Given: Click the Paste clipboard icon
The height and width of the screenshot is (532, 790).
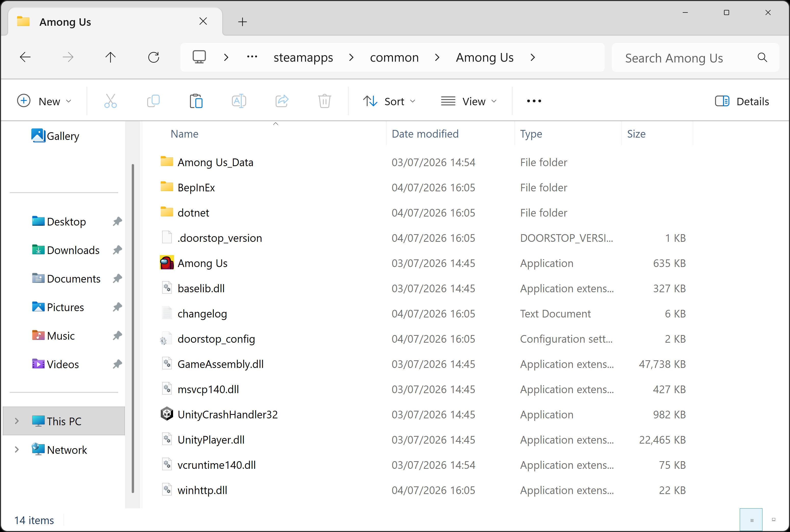Looking at the screenshot, I should [196, 101].
